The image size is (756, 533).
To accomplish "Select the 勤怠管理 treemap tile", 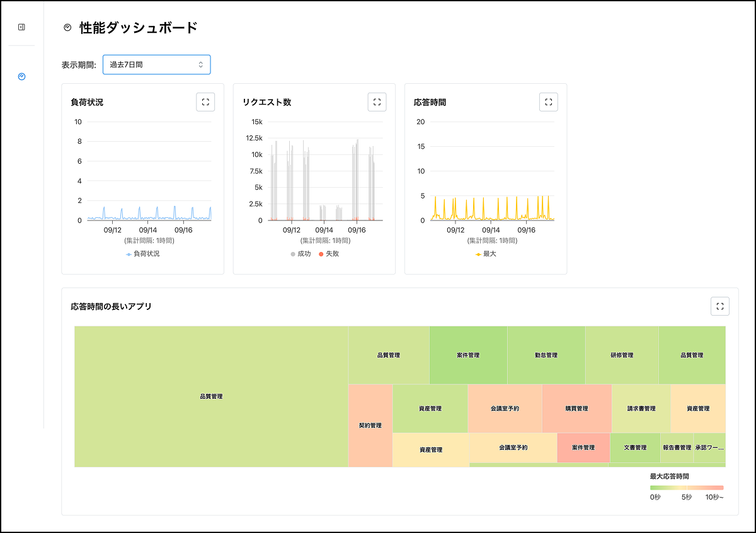I will (x=546, y=355).
